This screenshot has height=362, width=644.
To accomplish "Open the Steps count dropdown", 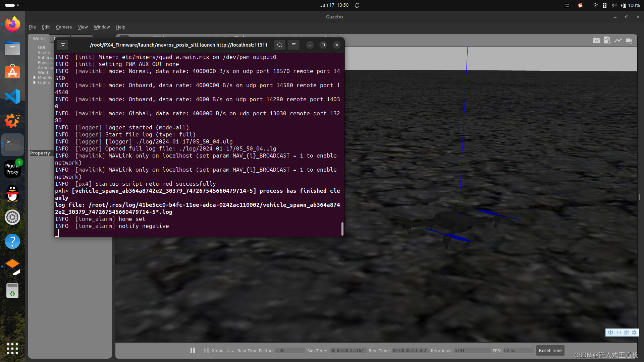I will 232,351.
